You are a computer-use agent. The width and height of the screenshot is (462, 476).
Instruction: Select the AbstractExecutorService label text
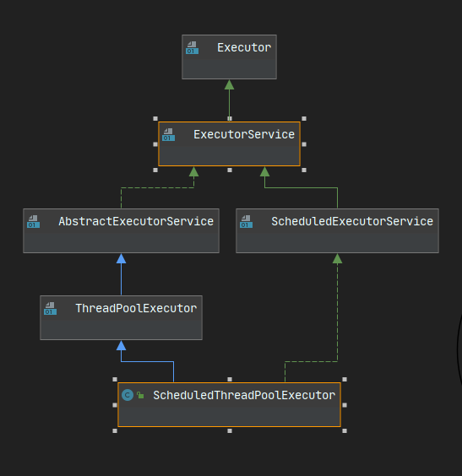click(136, 221)
